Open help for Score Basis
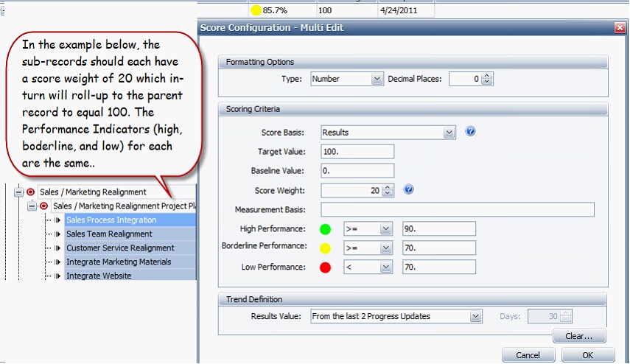The image size is (630, 364). pos(470,131)
